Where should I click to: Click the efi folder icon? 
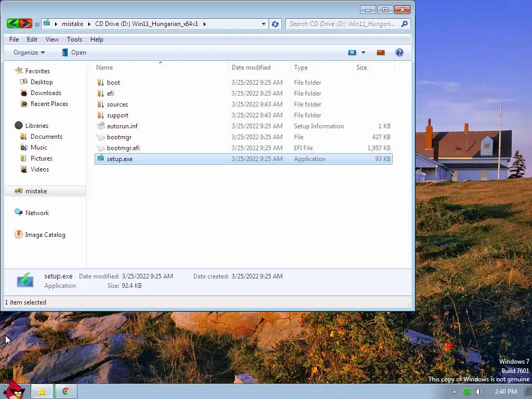coord(100,94)
